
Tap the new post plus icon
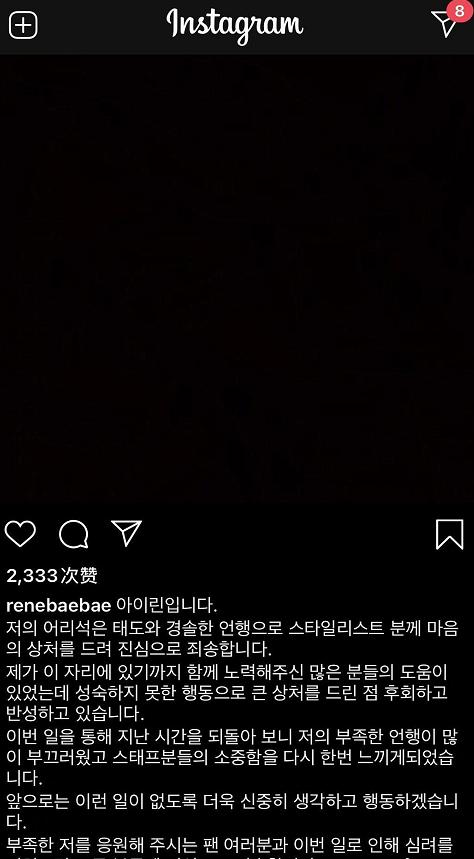tap(23, 25)
